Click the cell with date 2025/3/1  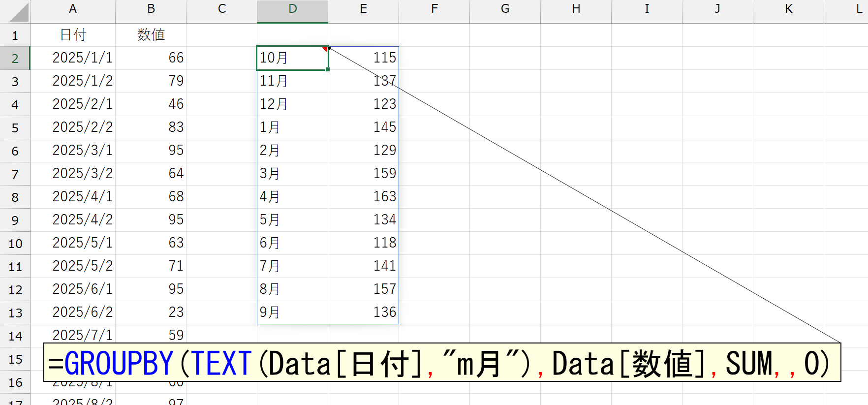point(73,151)
